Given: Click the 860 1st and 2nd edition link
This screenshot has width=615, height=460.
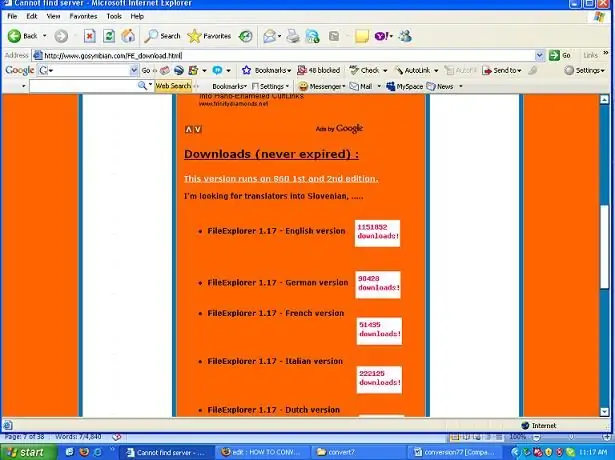Looking at the screenshot, I should [x=281, y=178].
